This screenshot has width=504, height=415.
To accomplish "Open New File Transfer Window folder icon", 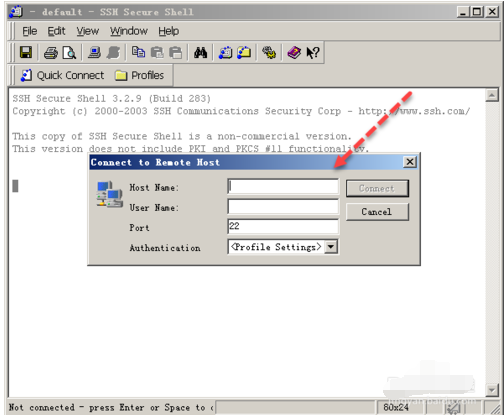I will point(244,52).
